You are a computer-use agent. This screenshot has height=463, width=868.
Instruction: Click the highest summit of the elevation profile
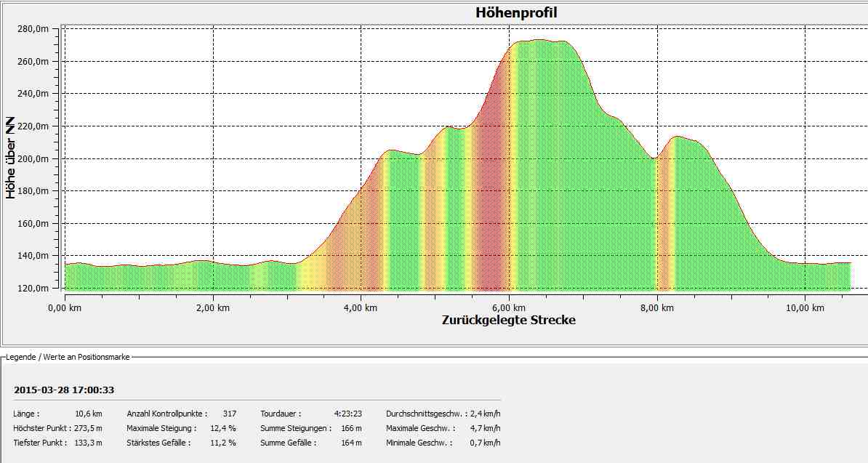[x=538, y=41]
